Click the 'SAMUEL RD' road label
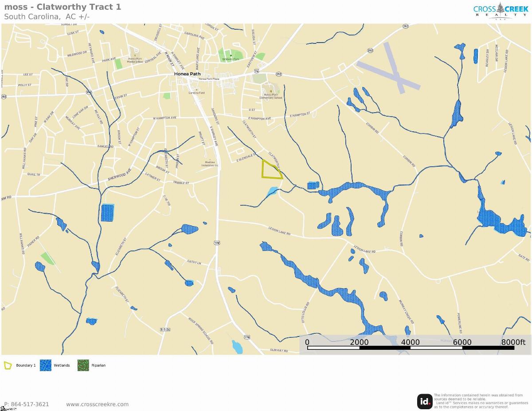 105,146
